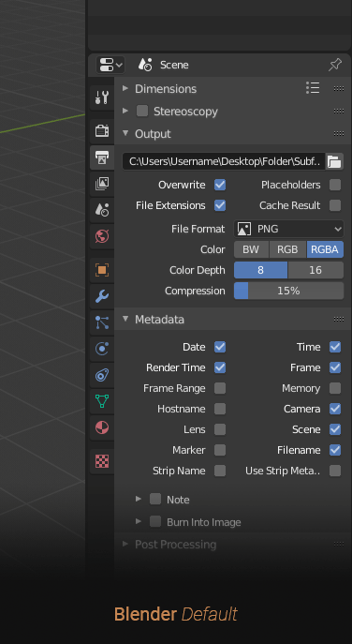Uncheck Camera metadata checkbox

pos(335,409)
